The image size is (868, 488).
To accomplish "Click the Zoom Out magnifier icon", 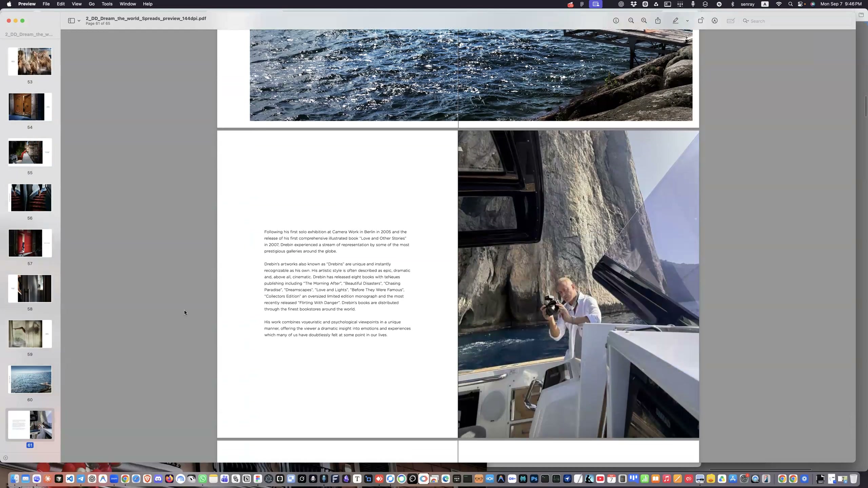I will 631,21.
